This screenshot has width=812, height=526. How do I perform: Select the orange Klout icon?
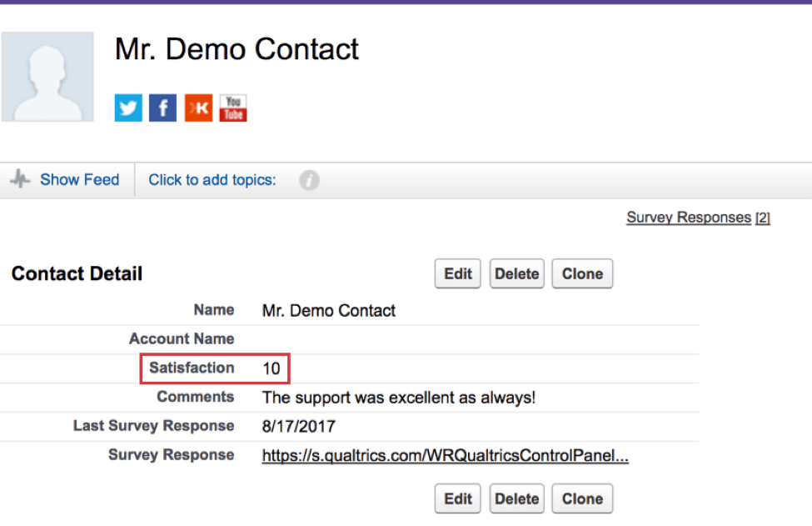point(198,108)
